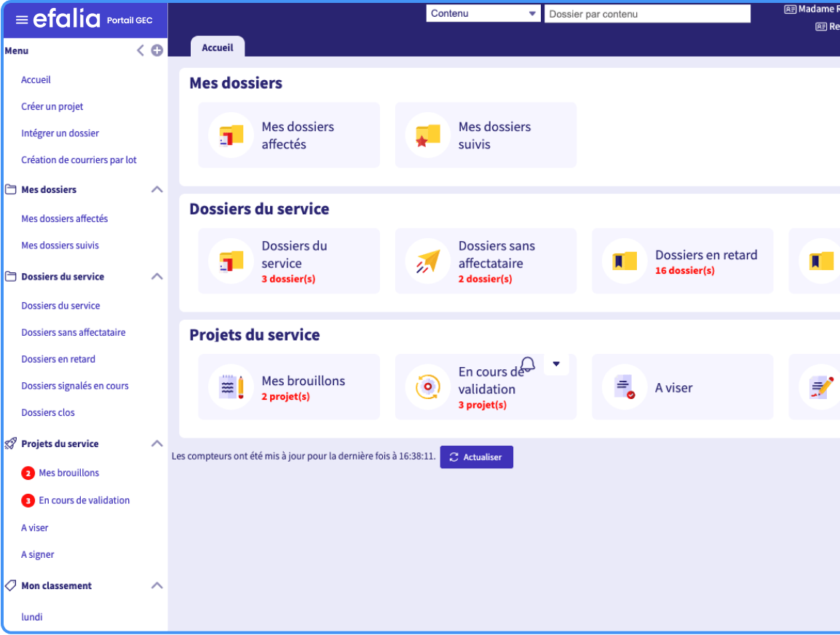Collapse the Mes dossiers sidebar section
The image size is (840, 635).
tap(157, 189)
